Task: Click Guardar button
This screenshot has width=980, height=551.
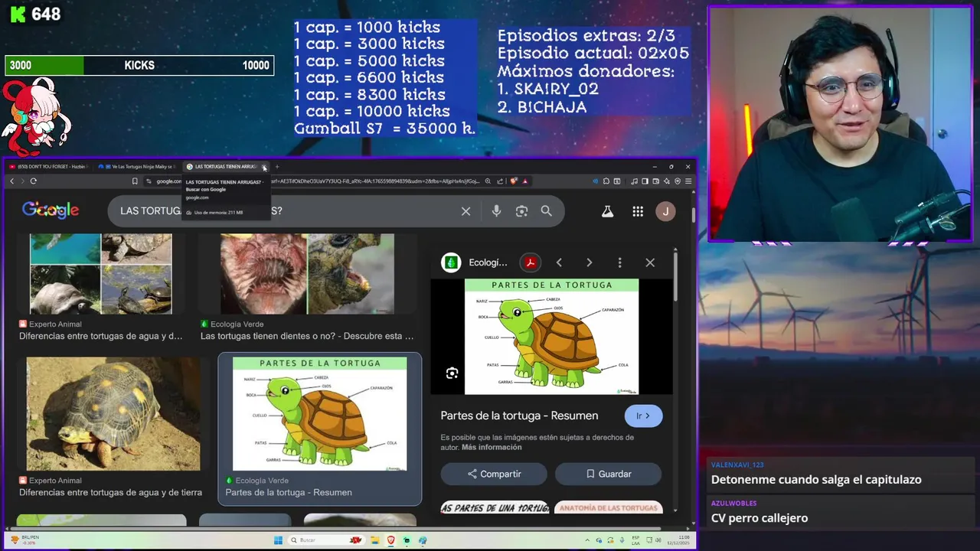Action: 608,474
